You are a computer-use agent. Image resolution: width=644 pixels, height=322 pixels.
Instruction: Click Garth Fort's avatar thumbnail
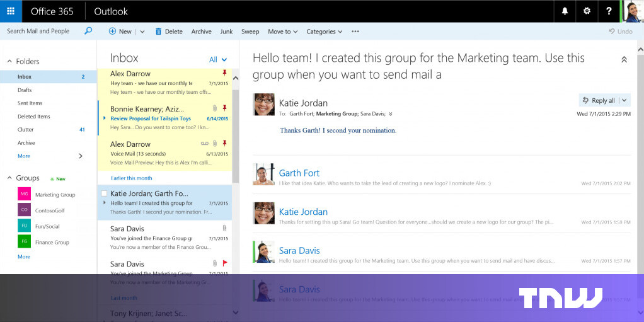(x=263, y=175)
